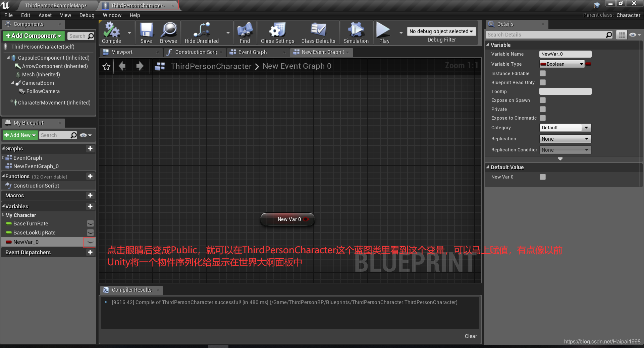Open the File menu
This screenshot has height=348, width=644.
coord(8,15)
